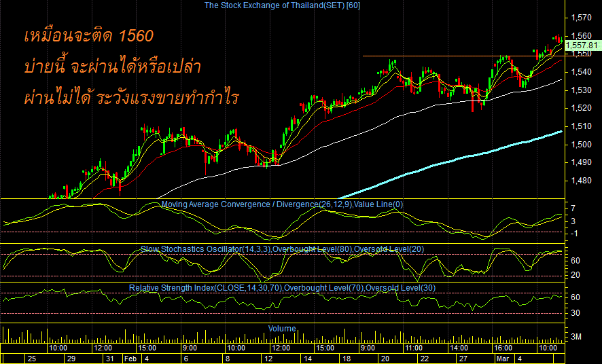
Task: Click the MACD scale value 7
Action: (573, 208)
